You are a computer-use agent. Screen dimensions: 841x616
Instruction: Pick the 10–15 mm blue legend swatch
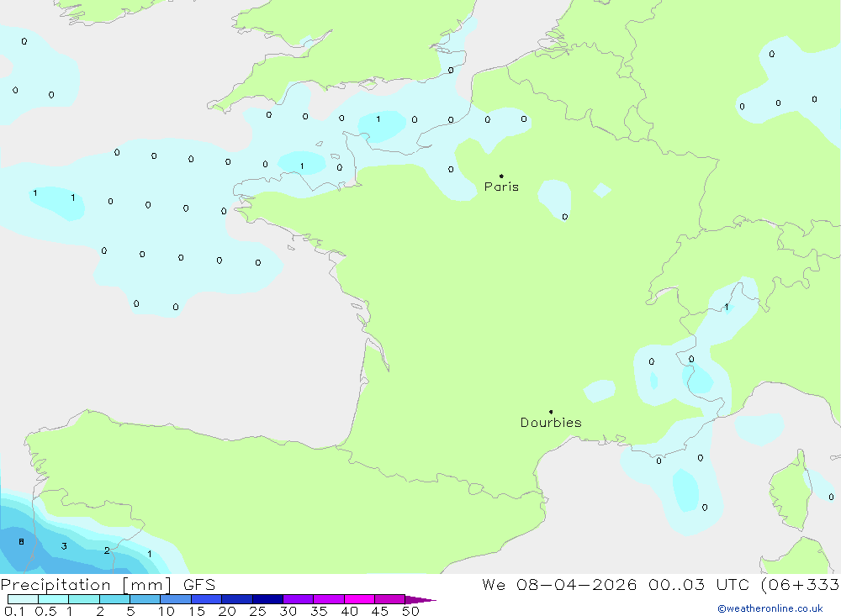click(x=176, y=599)
